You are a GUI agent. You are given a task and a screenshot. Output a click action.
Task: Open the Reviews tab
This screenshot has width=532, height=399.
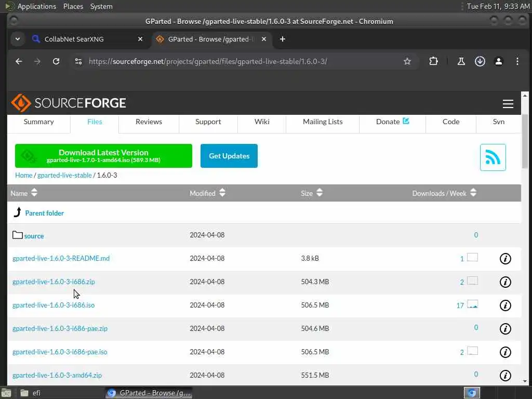[149, 122]
